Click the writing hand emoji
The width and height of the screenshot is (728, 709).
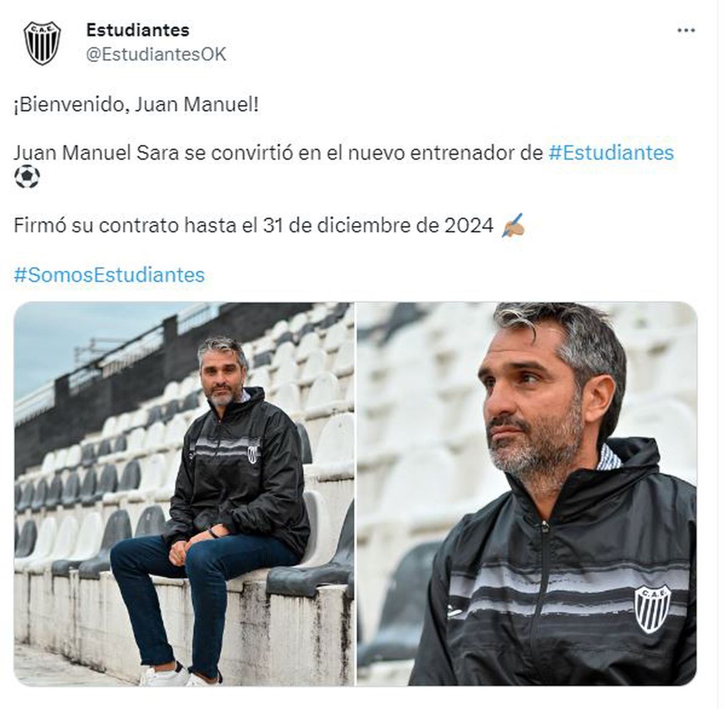[x=513, y=227]
